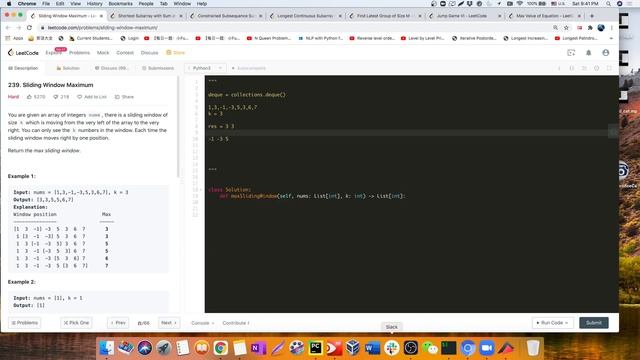This screenshot has width=640, height=360.
Task: Click the problem title 239. Sliding Window Maximum
Action: click(51, 85)
